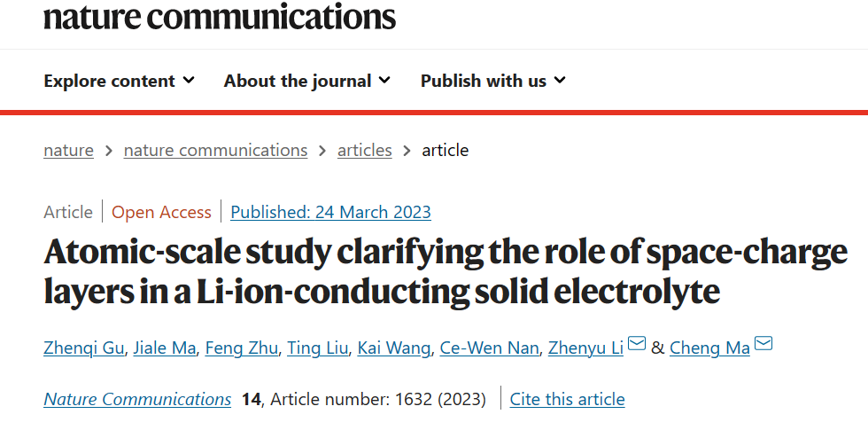Go to the nature breadcrumb link
This screenshot has height=422, width=868.
tap(69, 151)
